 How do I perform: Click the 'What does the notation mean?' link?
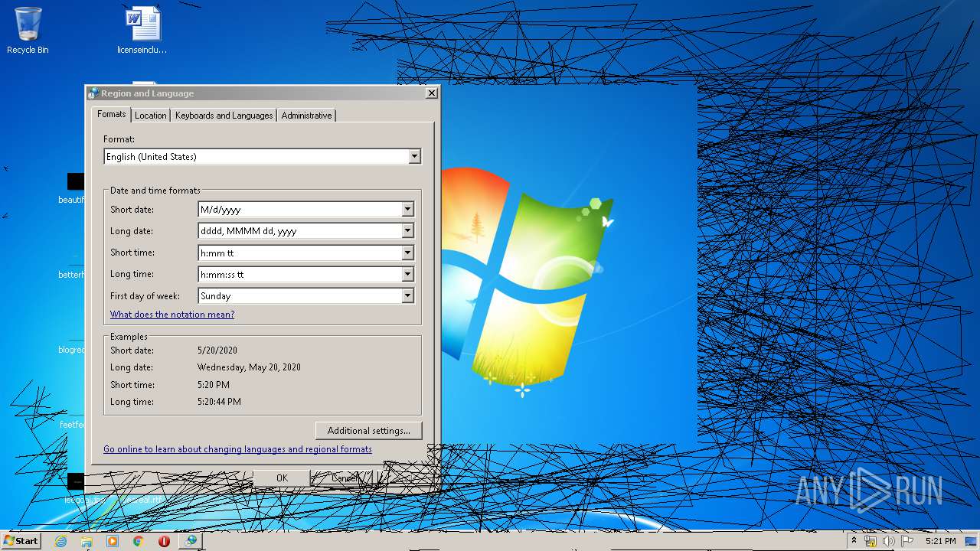[172, 315]
